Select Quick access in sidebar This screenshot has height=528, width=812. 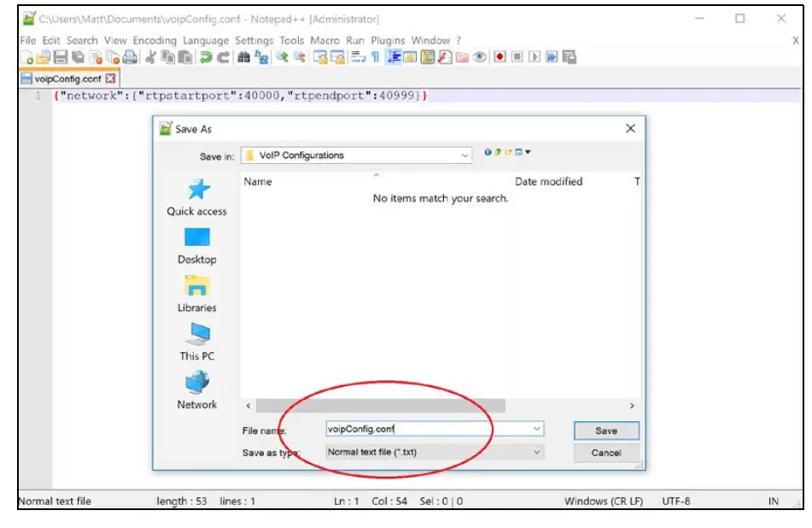coord(196,197)
